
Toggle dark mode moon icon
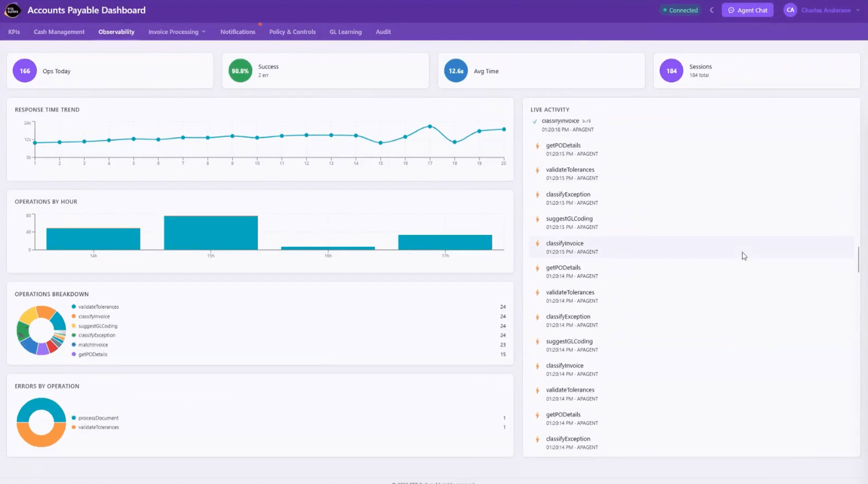coord(712,10)
